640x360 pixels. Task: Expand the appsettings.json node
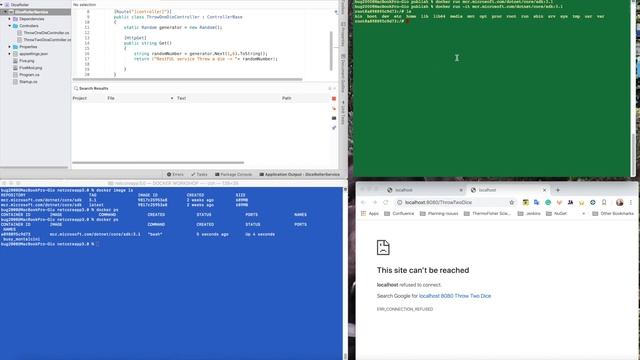click(x=10, y=53)
